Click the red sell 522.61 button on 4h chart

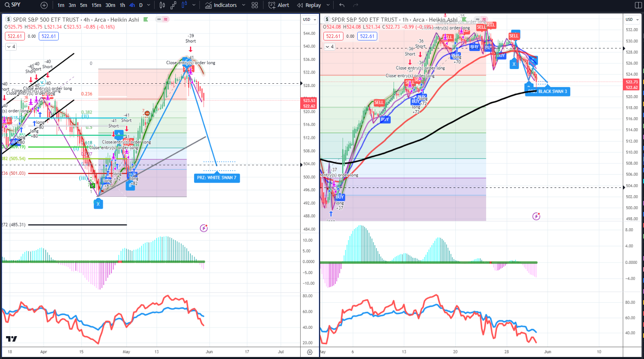(15, 36)
